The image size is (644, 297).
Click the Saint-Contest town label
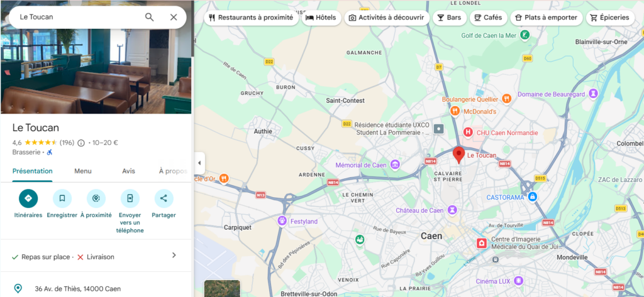(x=345, y=100)
